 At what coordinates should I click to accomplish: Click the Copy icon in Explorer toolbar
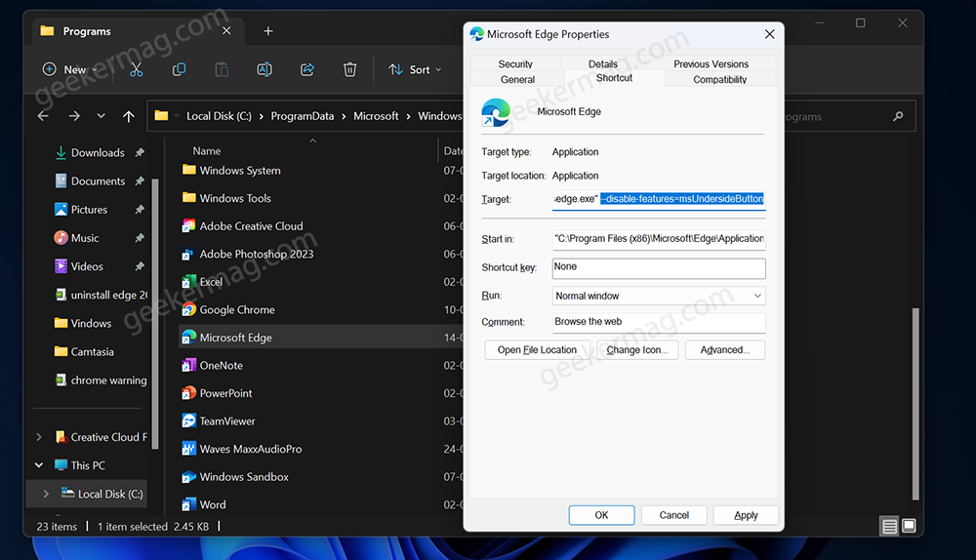coord(180,69)
